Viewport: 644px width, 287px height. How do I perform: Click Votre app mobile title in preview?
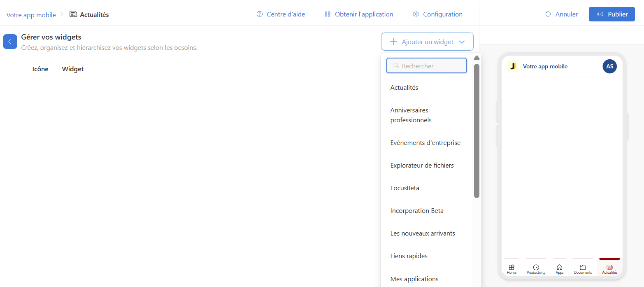545,66
